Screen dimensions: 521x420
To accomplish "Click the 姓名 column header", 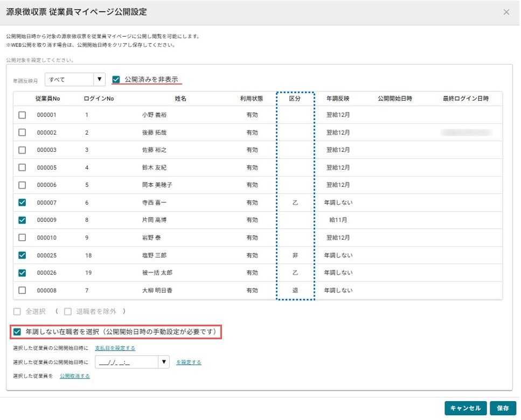I will (x=180, y=99).
